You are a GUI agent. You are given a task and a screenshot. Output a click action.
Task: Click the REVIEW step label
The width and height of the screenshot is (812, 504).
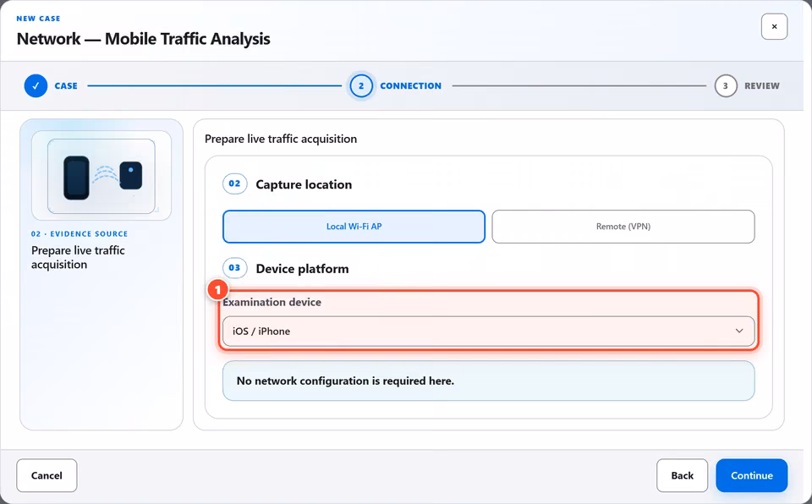coord(762,86)
